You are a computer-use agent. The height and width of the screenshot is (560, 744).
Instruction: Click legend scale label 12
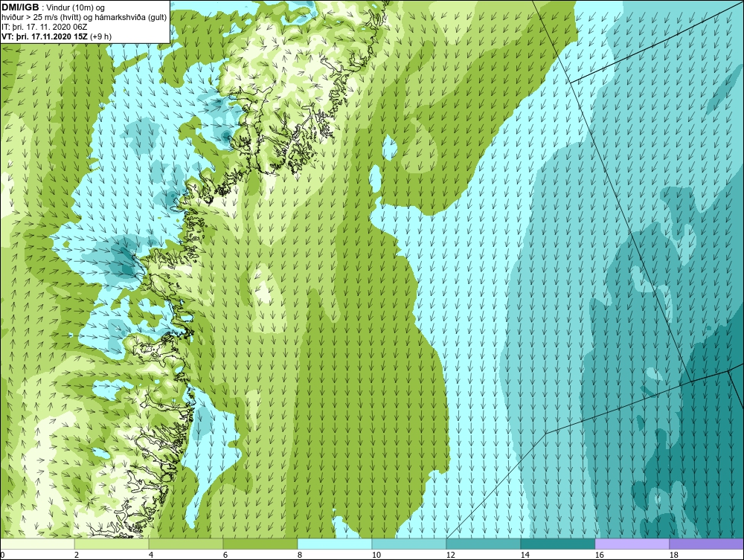click(x=451, y=555)
